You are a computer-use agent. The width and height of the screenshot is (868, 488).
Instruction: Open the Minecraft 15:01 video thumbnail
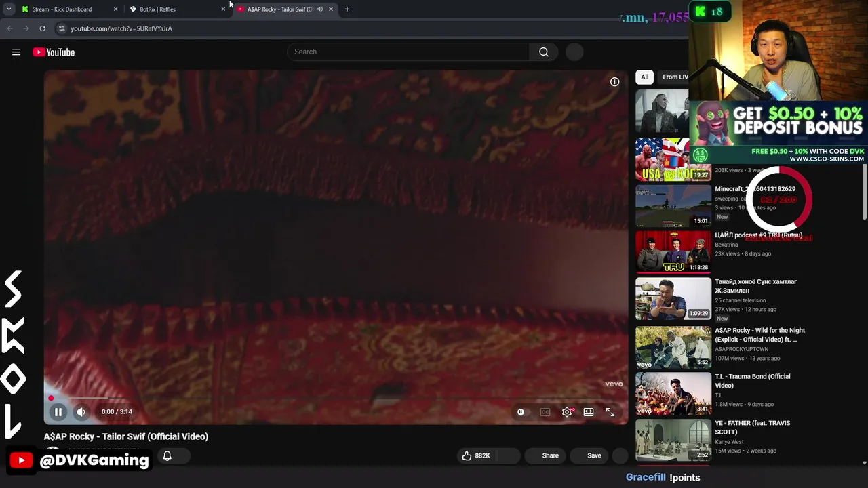click(x=673, y=206)
